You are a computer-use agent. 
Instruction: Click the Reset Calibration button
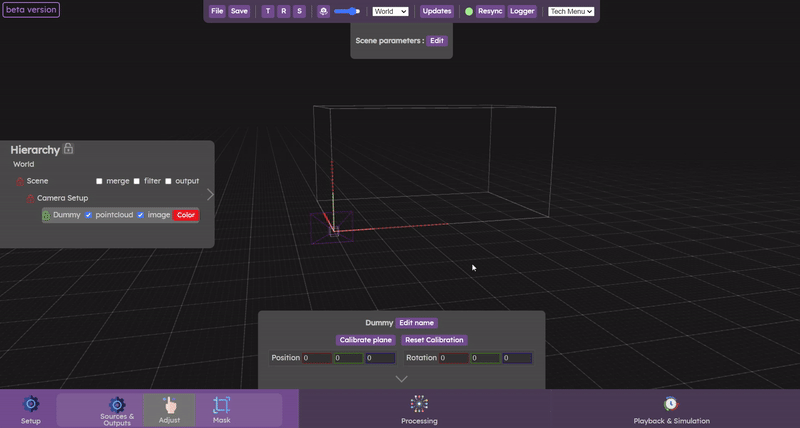[433, 340]
